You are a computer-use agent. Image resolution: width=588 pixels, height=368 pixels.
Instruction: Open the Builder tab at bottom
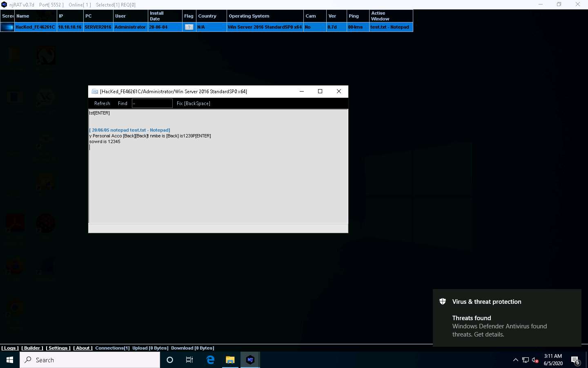point(32,348)
